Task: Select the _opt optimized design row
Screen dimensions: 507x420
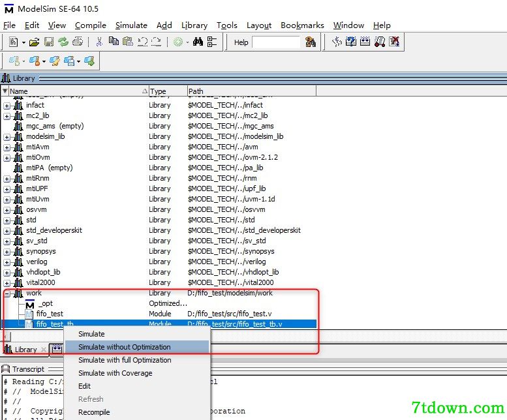Action: point(159,303)
